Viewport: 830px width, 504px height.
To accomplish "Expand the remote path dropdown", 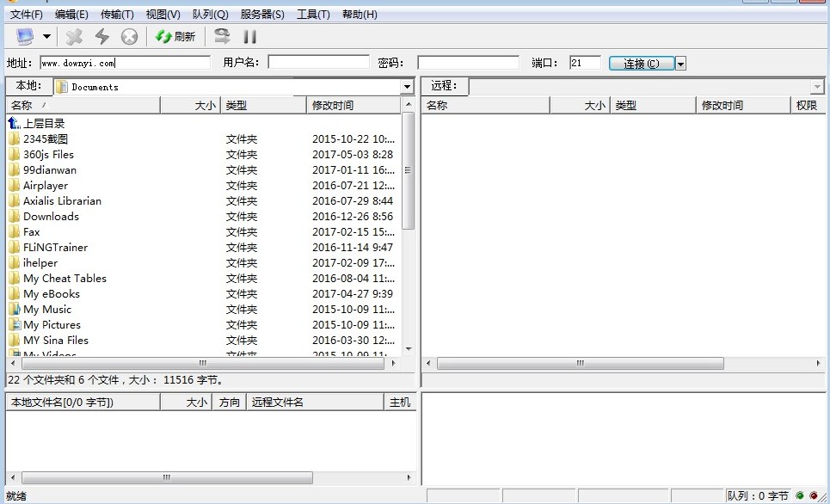I will coord(817,87).
